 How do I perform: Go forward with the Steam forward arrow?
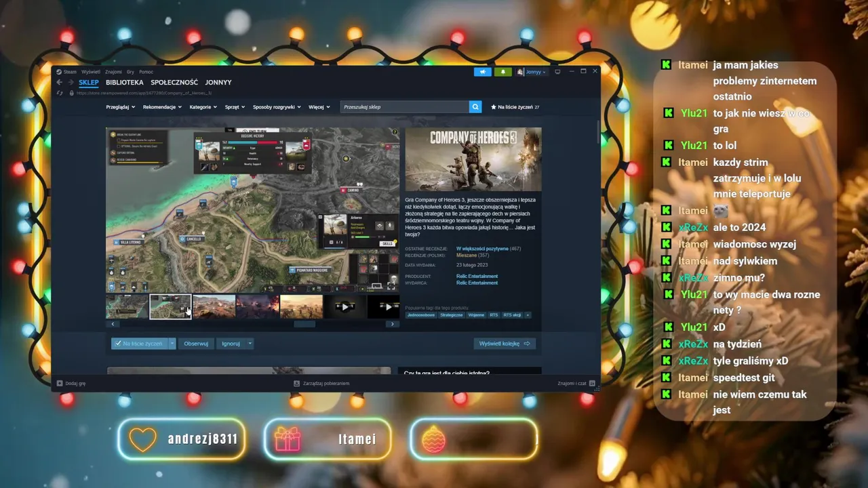click(x=70, y=82)
